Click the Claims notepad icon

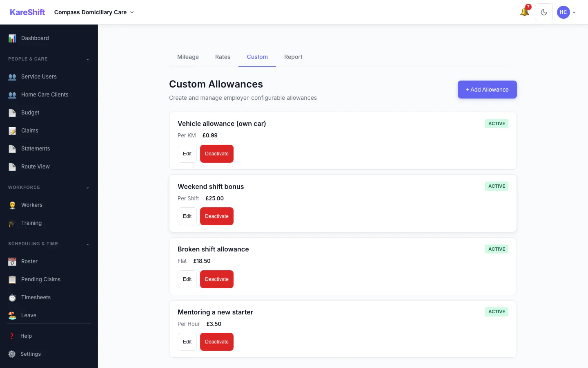click(12, 131)
